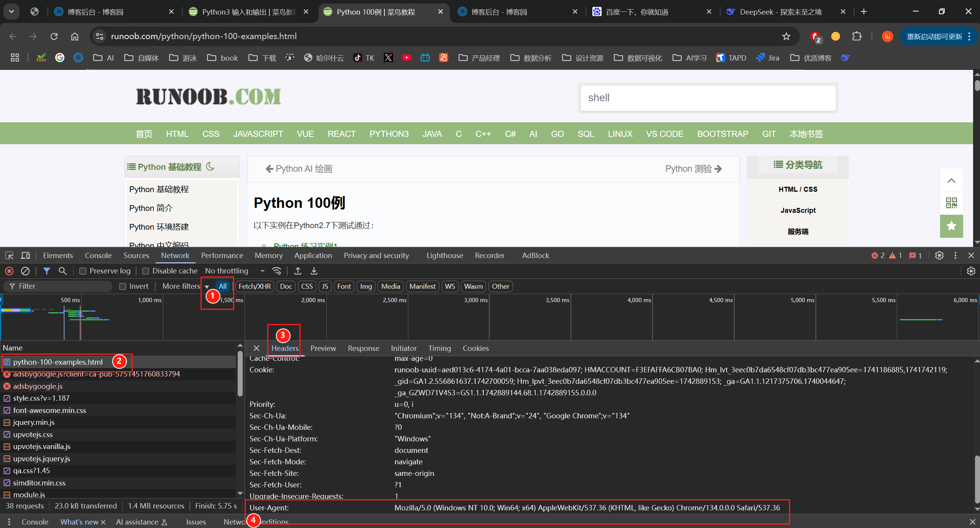Open network search magnifier icon
This screenshot has height=528, width=980.
(62, 271)
